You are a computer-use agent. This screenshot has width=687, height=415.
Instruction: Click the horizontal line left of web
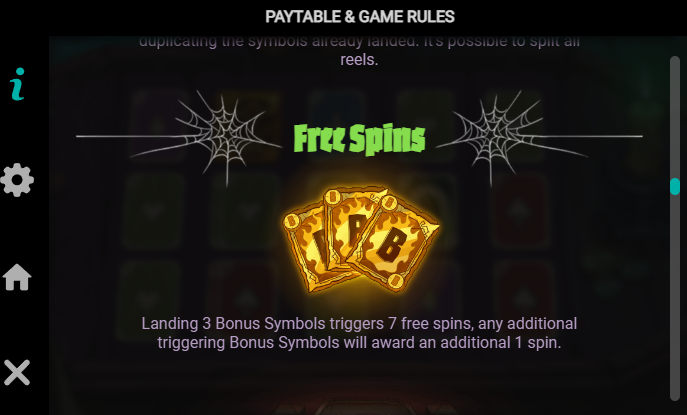pyautogui.click(x=131, y=136)
